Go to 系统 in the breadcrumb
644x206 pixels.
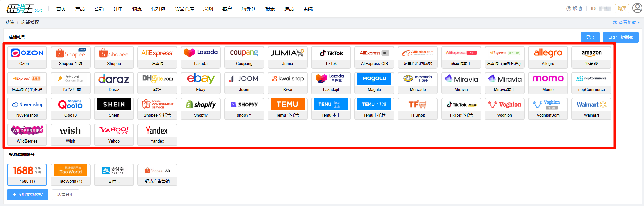click(x=9, y=22)
